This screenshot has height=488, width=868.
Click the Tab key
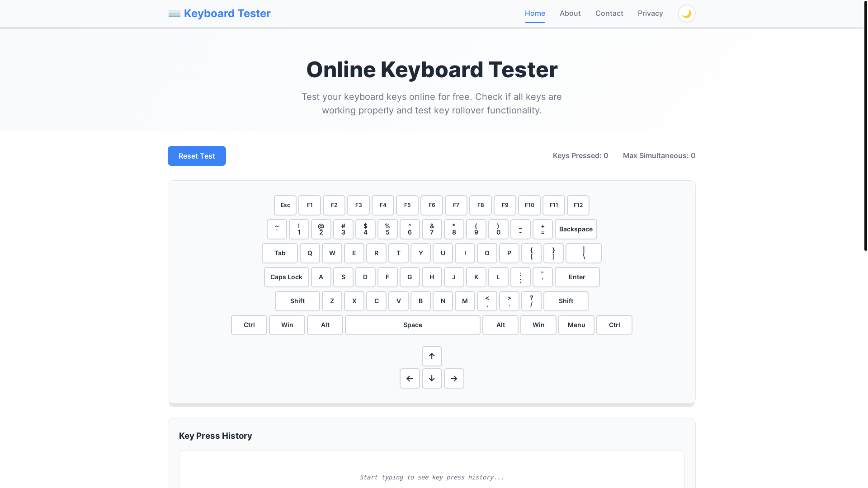point(280,253)
